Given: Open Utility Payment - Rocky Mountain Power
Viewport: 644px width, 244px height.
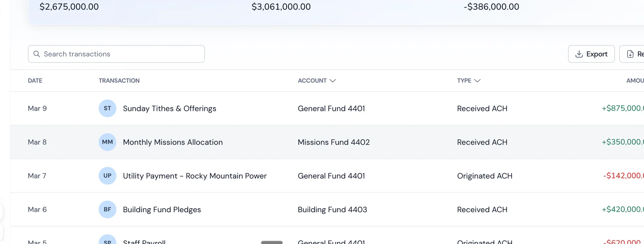Looking at the screenshot, I should pos(195,176).
